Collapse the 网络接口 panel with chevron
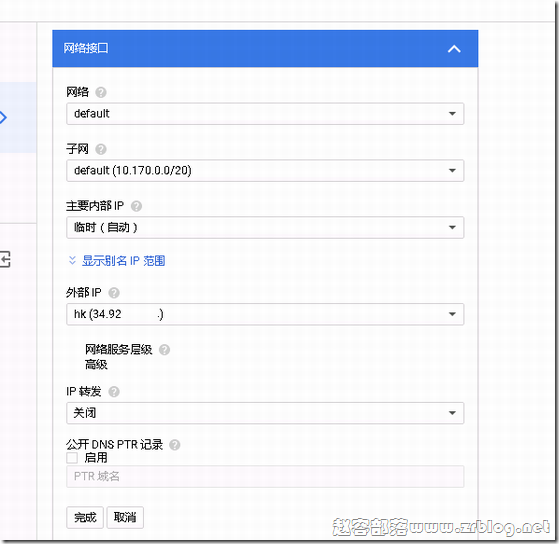Viewport: 559px width, 544px height. (454, 49)
